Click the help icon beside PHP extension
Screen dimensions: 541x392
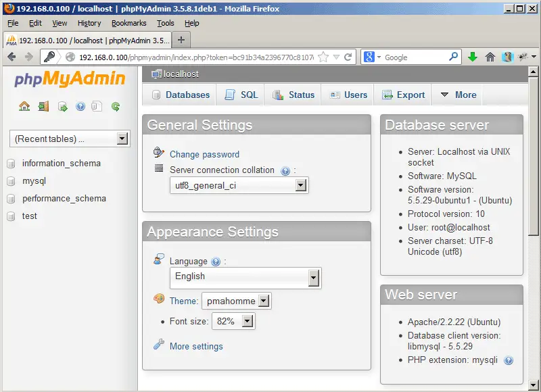coord(509,360)
